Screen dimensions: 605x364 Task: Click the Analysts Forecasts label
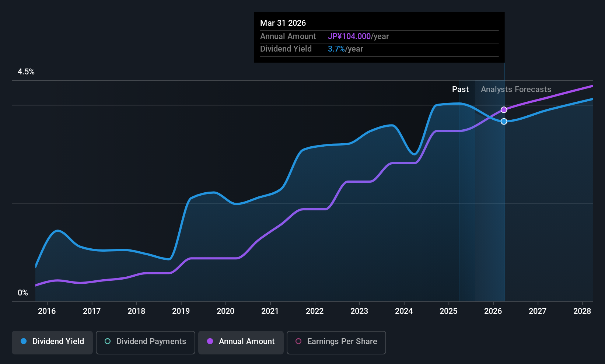[x=516, y=90]
